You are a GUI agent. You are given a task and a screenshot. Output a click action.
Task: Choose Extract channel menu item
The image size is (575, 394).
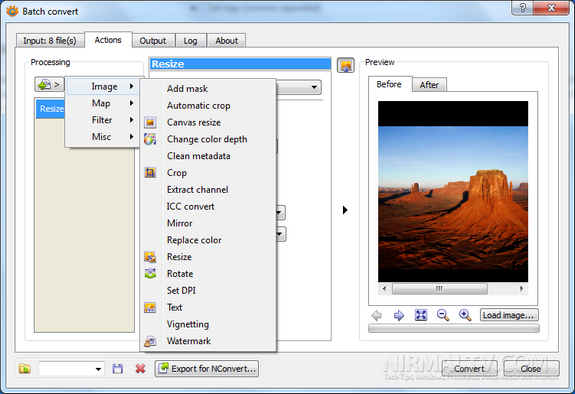pyautogui.click(x=208, y=190)
